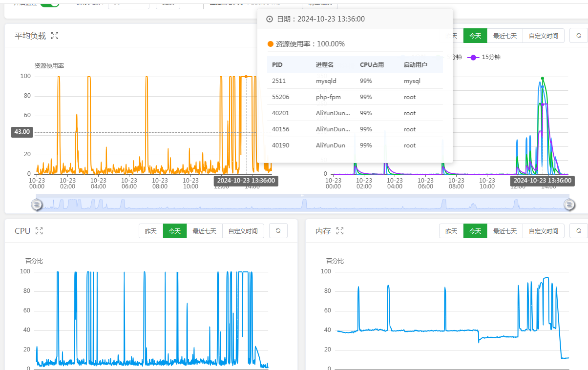Grab the right handle of the zoom slider
The image size is (588, 370).
coord(569,205)
